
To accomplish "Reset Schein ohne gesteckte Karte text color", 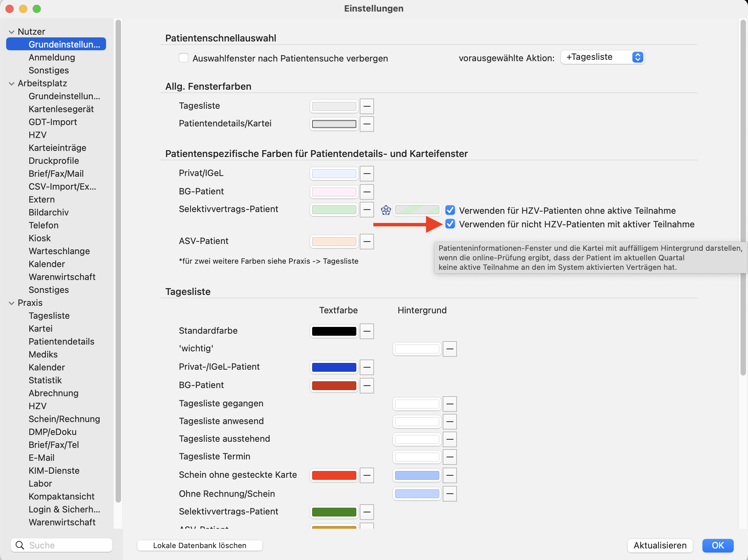I will tap(367, 475).
